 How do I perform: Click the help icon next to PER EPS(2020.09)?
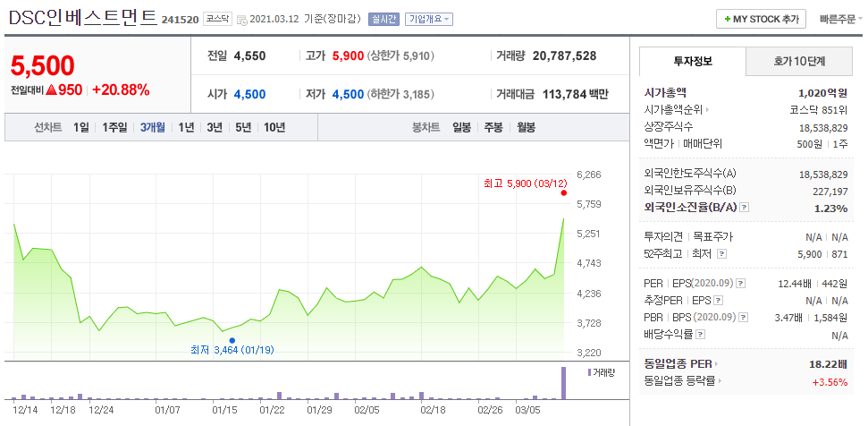(x=741, y=284)
